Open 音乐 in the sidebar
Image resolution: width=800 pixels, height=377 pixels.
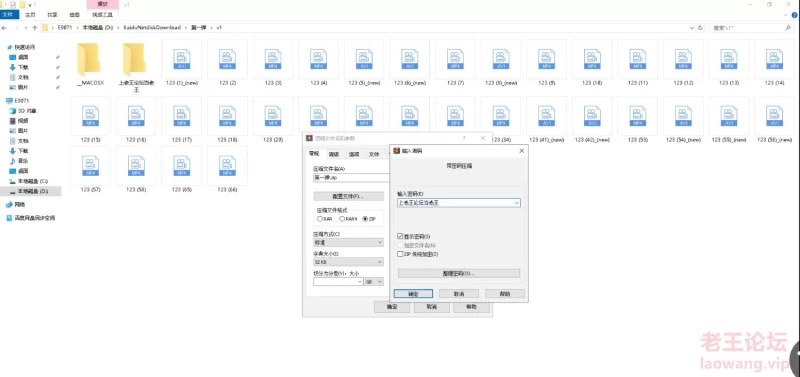click(x=19, y=161)
